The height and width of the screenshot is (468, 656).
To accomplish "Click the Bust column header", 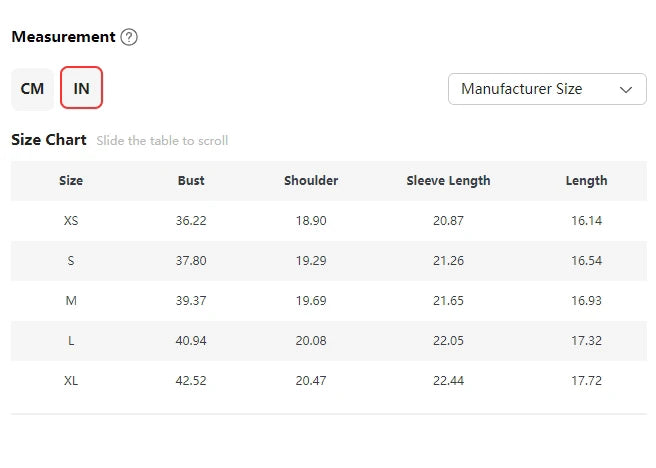I will click(x=191, y=181).
